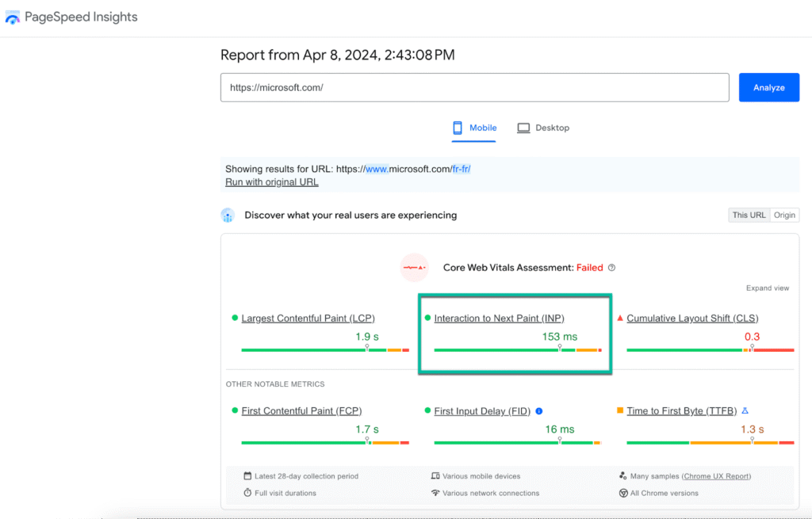Click the mobile phone icon in Mobile tab
The width and height of the screenshot is (812, 519).
pos(458,128)
